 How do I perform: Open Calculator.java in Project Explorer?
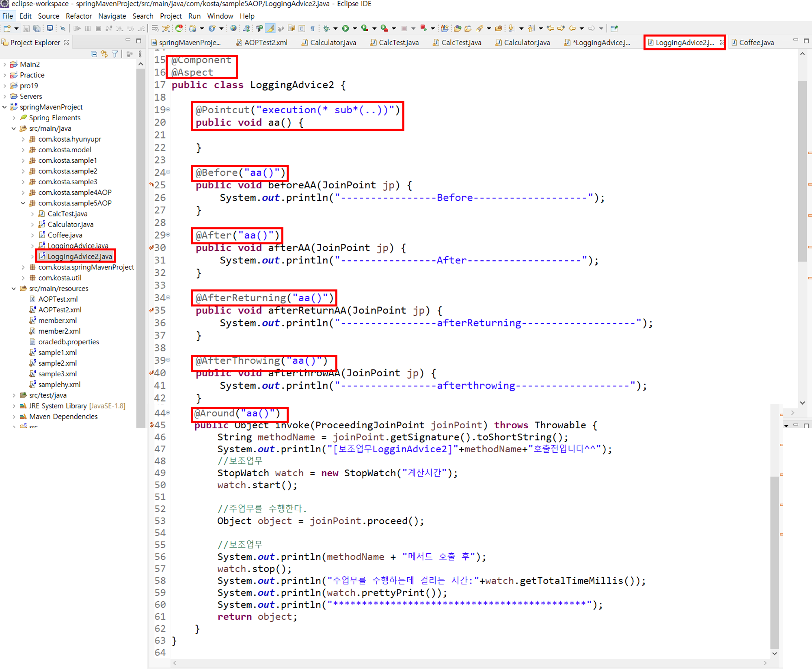click(70, 224)
